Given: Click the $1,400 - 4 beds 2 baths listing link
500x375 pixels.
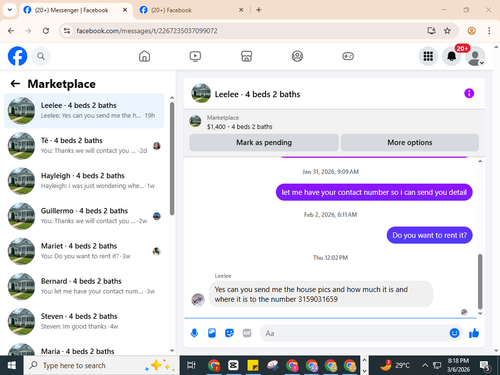Looking at the screenshot, I should [x=240, y=127].
